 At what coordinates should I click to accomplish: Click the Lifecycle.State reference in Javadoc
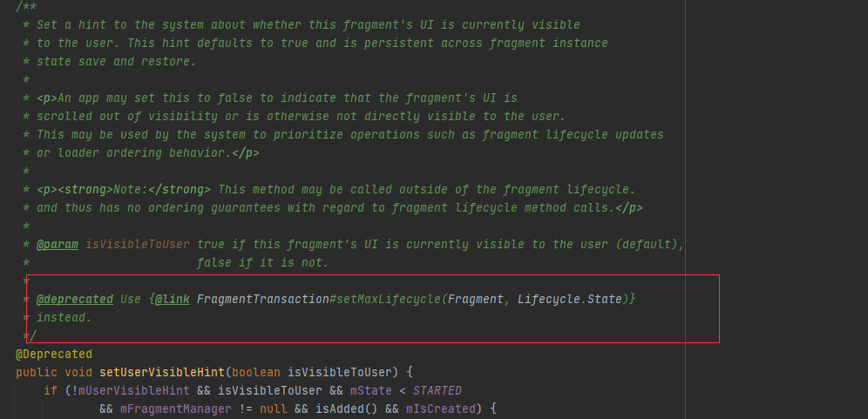point(569,300)
